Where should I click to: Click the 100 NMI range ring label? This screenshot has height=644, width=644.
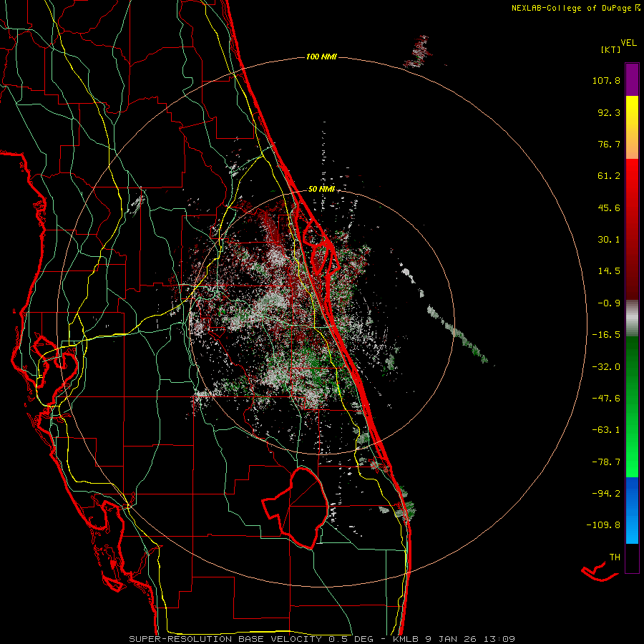point(321,57)
